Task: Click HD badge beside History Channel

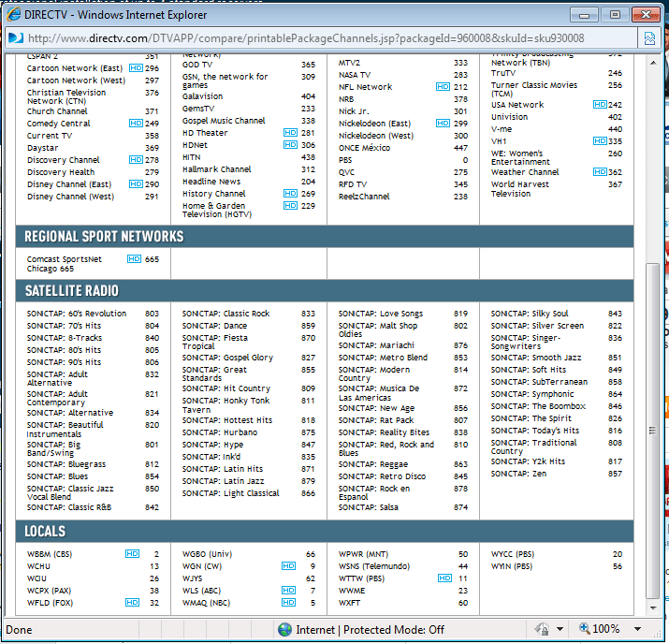Action: click(x=290, y=194)
